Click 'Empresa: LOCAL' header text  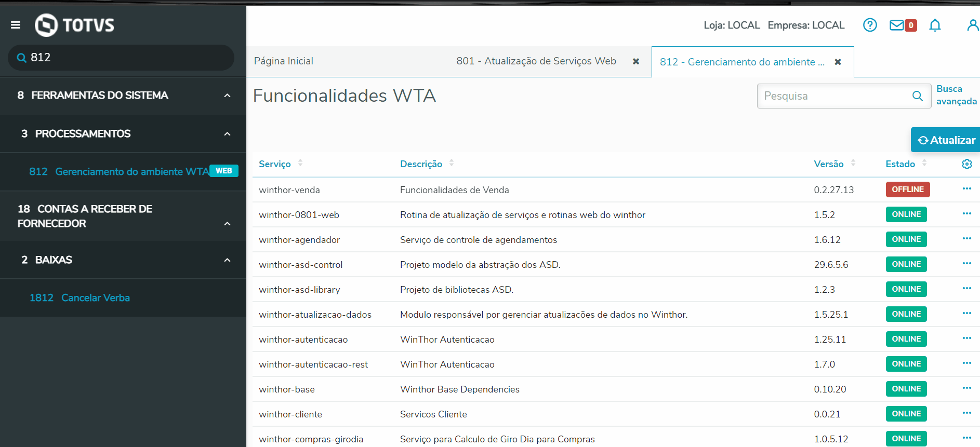[806, 25]
